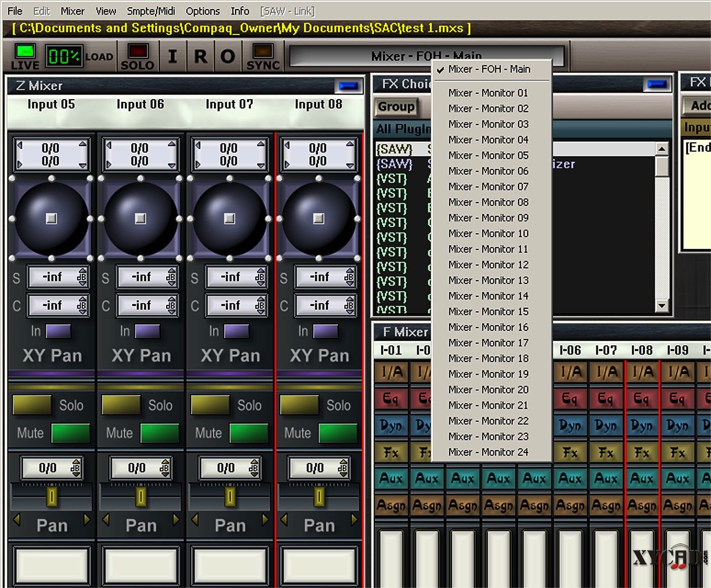711x588 pixels.
Task: Mute the Input 05 channel
Action: [71, 433]
